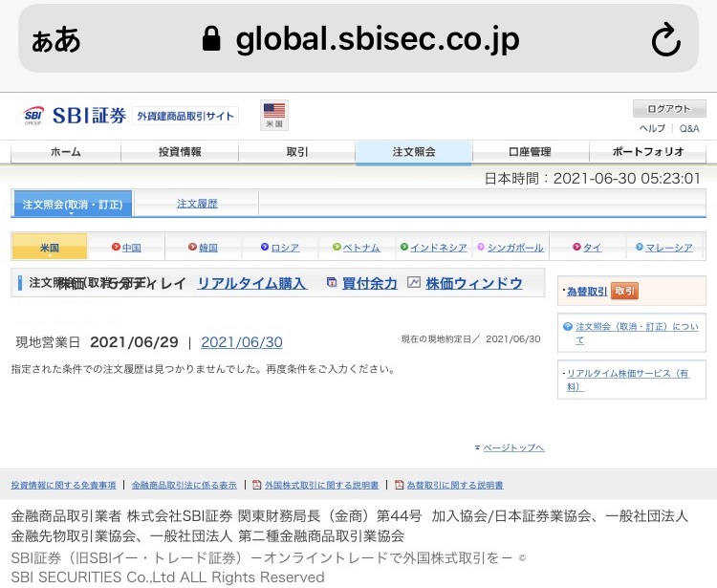Click the ログアウト button

tap(669, 109)
